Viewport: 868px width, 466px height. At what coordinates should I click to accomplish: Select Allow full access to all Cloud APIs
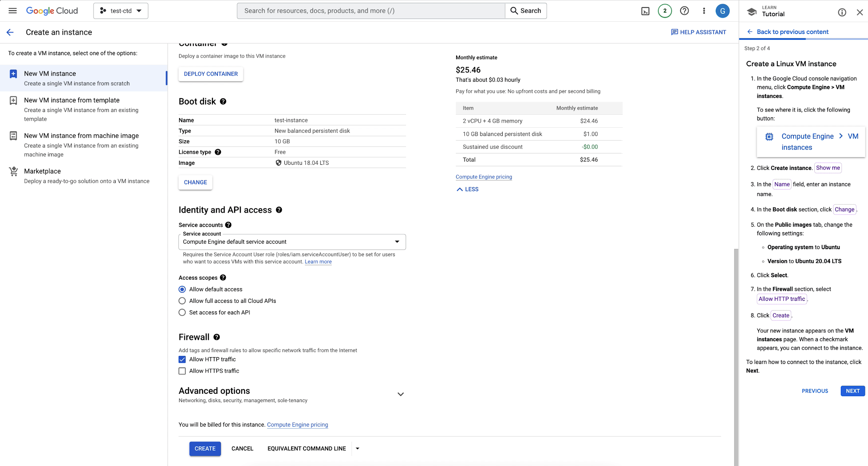(x=182, y=301)
